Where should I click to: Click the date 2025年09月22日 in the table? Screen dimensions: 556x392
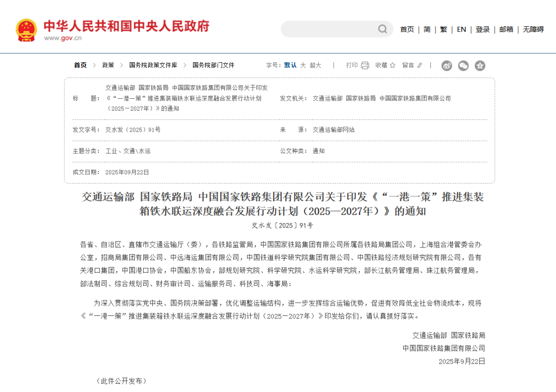tap(127, 172)
